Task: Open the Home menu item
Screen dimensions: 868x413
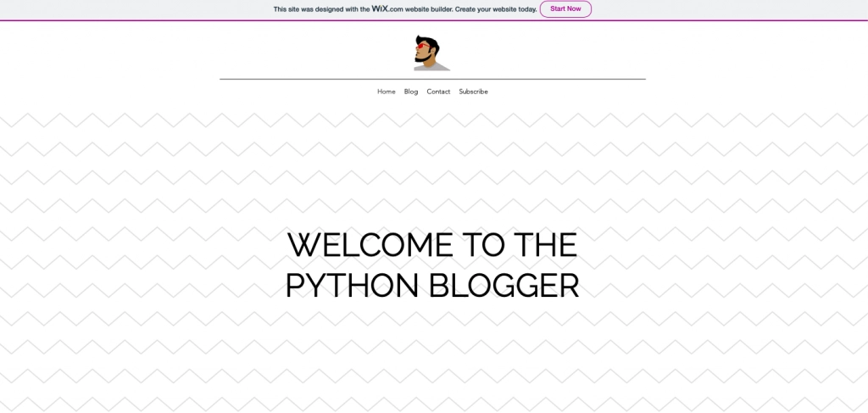Action: tap(387, 92)
